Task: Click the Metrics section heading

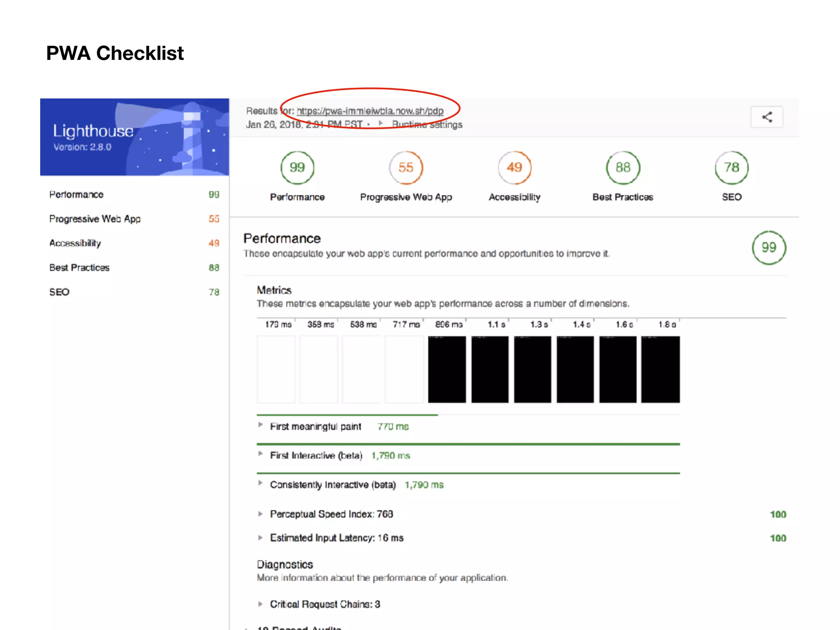Action: (x=274, y=290)
